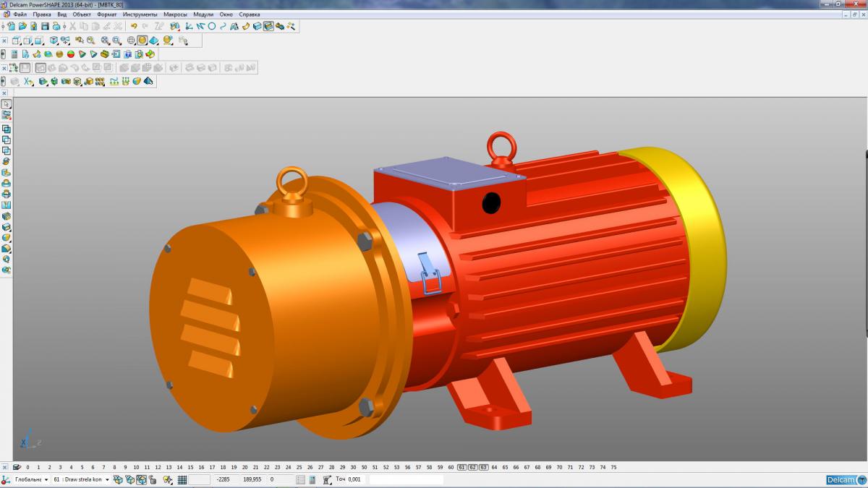868x488 pixels.
Task: Open the wizards magic wand tool
Action: pyautogui.click(x=291, y=26)
